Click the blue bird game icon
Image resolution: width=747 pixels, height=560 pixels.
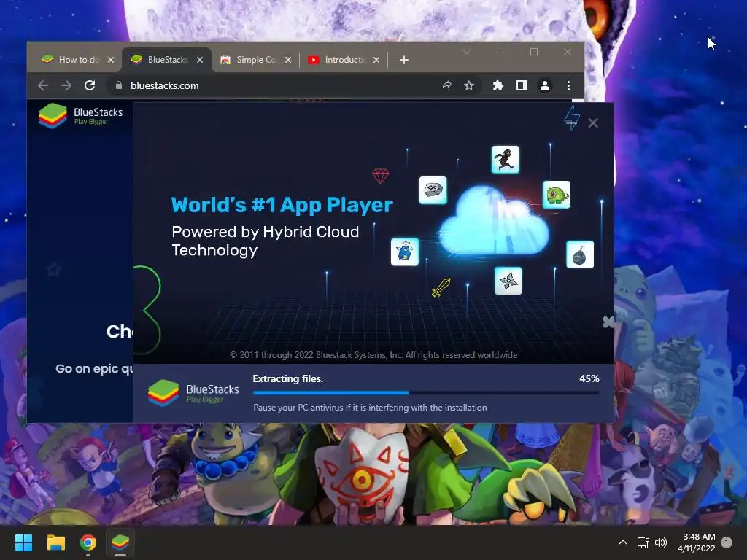point(405,252)
